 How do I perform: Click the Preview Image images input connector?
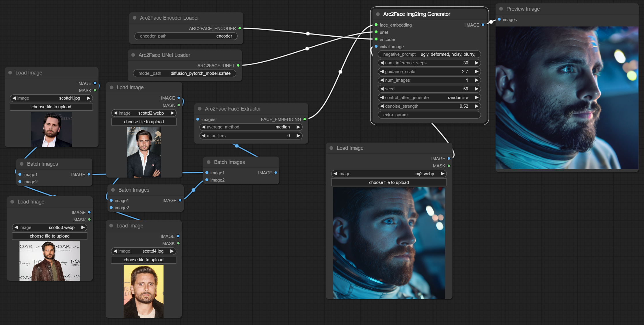coord(499,19)
